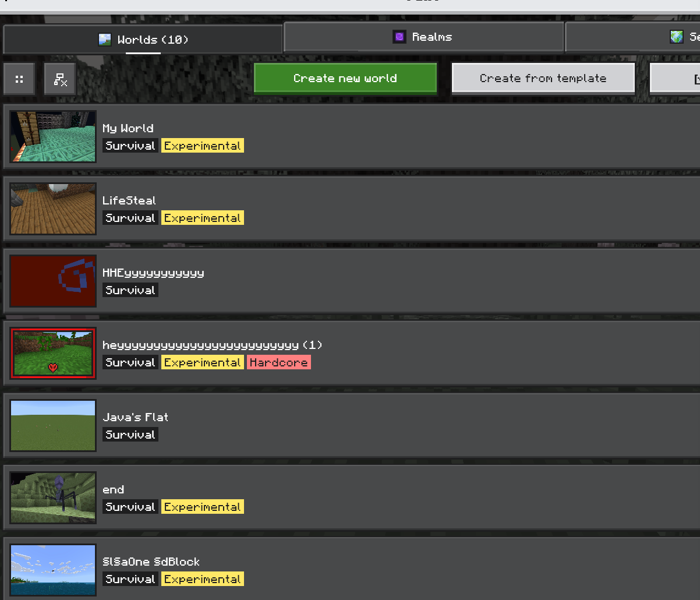Click Survival tag on One Block world
This screenshot has height=600, width=700.
click(130, 579)
